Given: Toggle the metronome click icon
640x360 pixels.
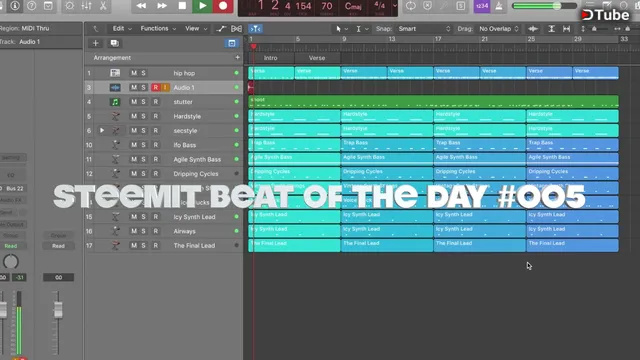Looking at the screenshot, I should [x=499, y=6].
